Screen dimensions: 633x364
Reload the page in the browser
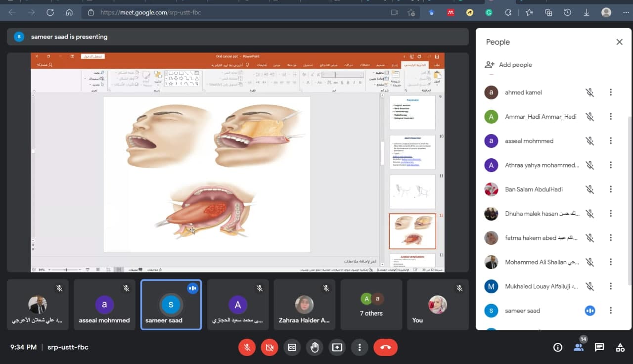[x=50, y=12]
